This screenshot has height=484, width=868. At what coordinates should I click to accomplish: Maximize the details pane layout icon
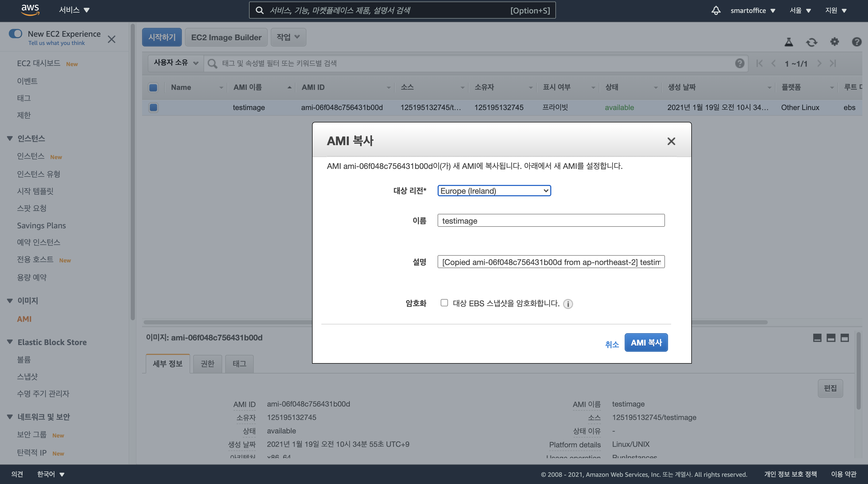[x=844, y=338]
